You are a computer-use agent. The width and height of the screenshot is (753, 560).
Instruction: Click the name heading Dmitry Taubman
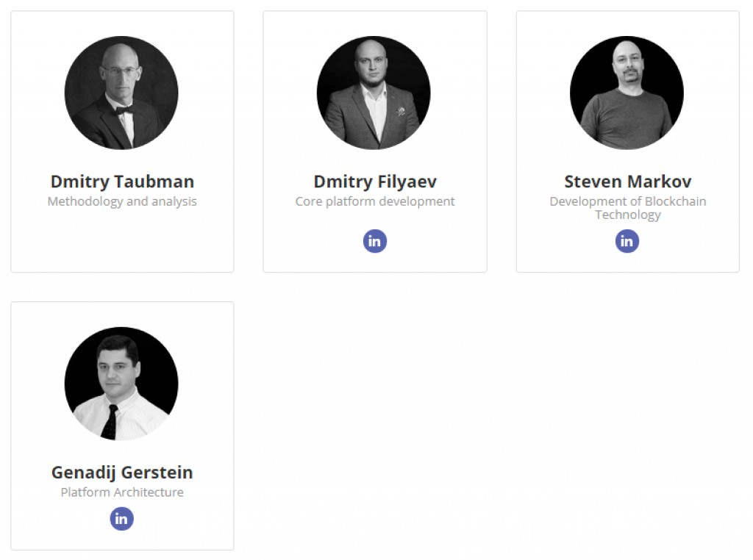122,182
